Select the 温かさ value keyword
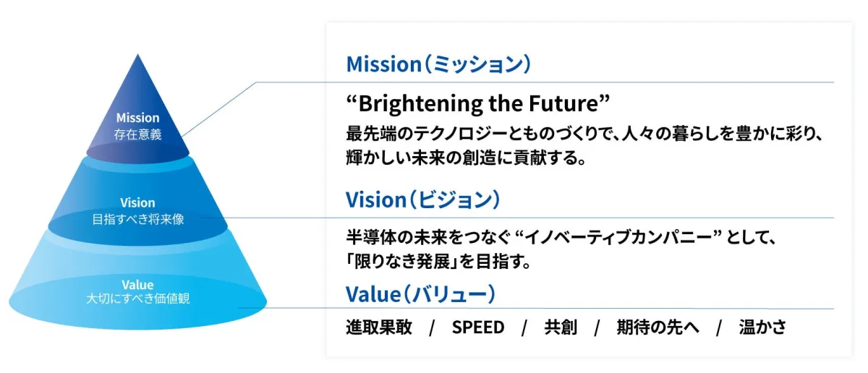Screen dimensions: 868x373 762,327
